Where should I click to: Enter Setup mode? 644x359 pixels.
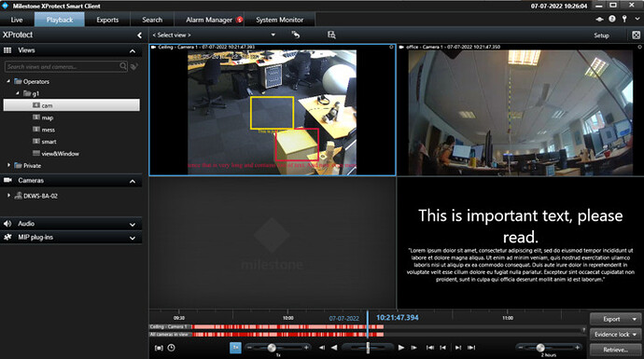pos(601,35)
